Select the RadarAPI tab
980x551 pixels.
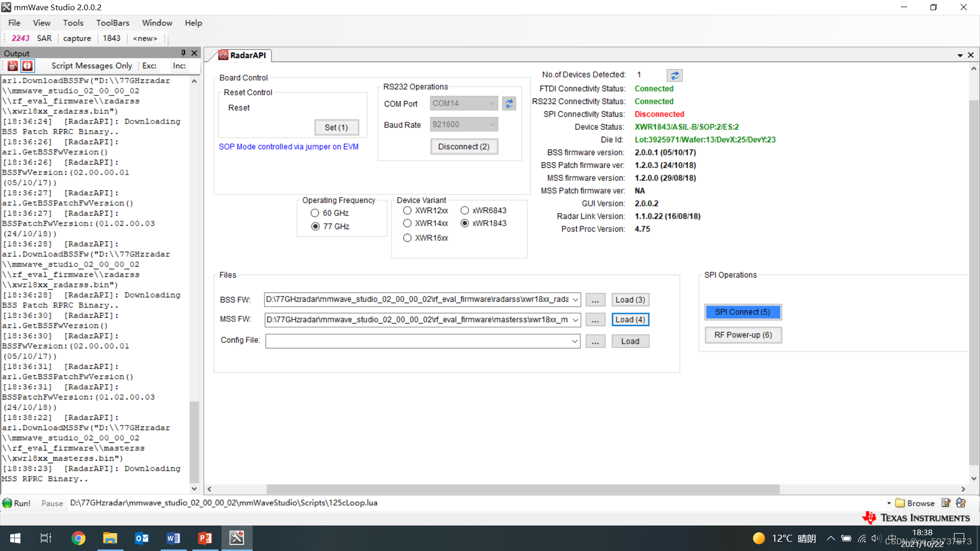[242, 55]
